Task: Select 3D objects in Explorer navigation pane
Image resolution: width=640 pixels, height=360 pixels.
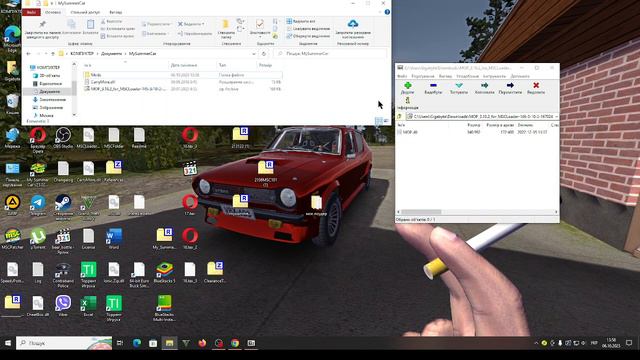Action: (x=49, y=76)
